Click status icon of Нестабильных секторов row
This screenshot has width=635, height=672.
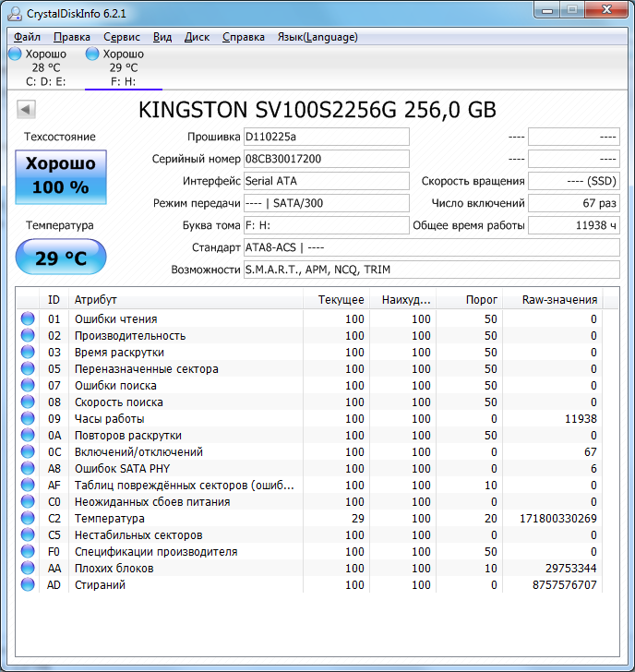pos(28,535)
